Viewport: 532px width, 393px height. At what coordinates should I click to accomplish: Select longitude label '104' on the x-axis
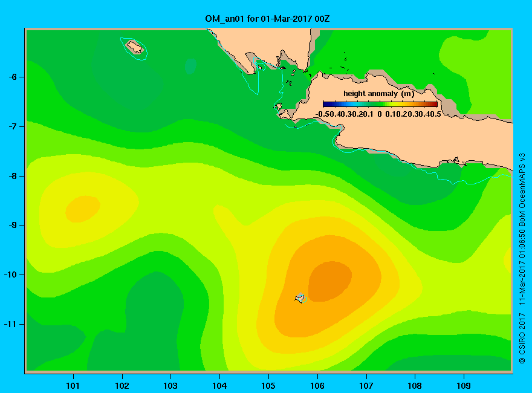(219, 386)
